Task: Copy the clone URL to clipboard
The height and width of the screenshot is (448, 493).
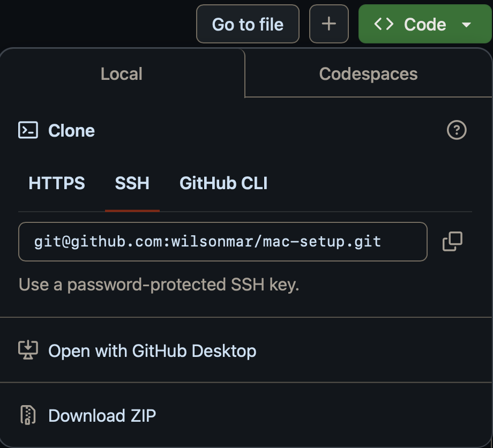Action: pos(452,242)
